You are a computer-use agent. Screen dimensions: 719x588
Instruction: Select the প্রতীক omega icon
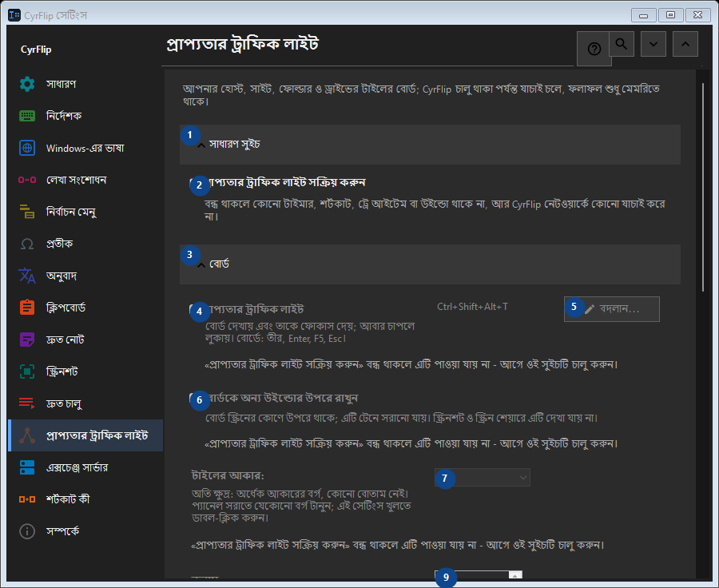(x=27, y=244)
